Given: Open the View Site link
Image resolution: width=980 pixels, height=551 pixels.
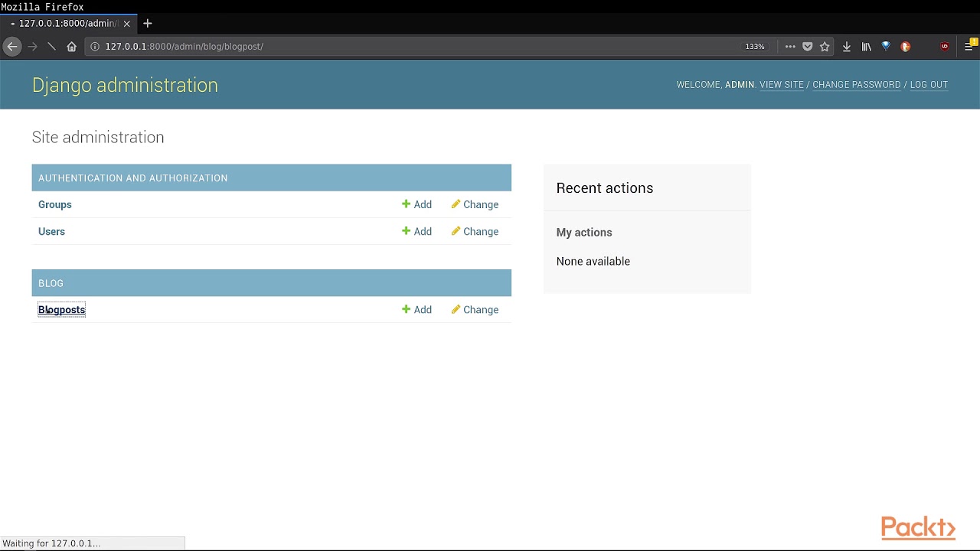Looking at the screenshot, I should (x=782, y=85).
